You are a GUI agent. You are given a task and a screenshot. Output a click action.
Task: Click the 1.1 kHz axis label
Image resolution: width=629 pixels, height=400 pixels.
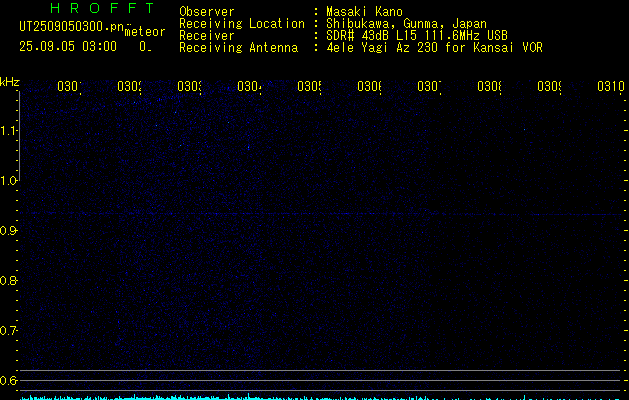pos(8,130)
